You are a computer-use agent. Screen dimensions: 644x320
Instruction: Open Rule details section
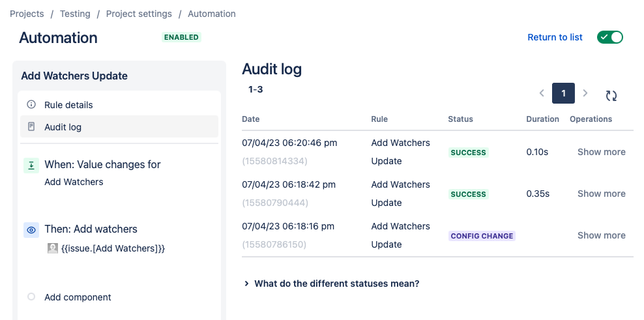point(68,105)
